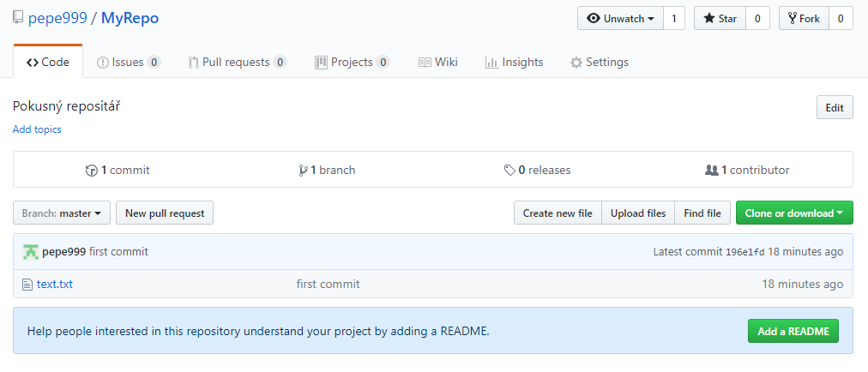Open the first commit message beside pepe999
The height and width of the screenshot is (372, 868).
[118, 252]
